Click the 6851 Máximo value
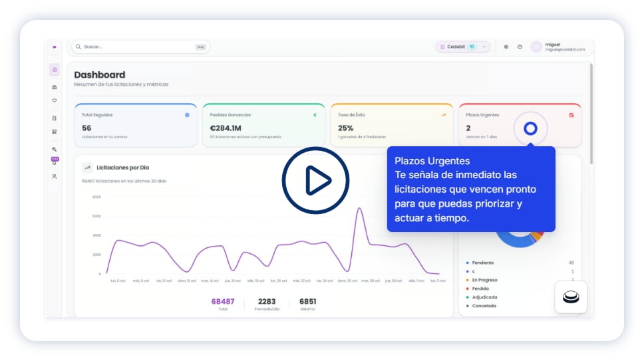 (x=307, y=302)
